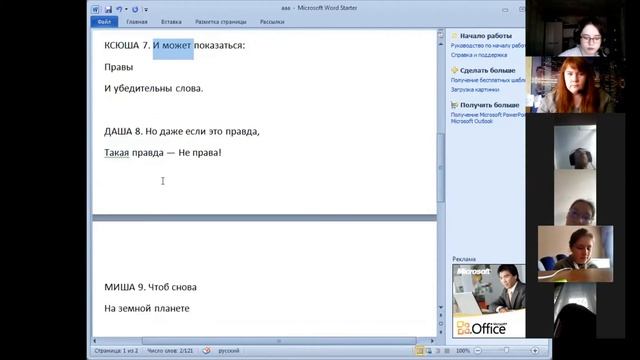This screenshot has height=360, width=640.
Task: Click the vertical scrollbar down arrow
Action: (441, 307)
